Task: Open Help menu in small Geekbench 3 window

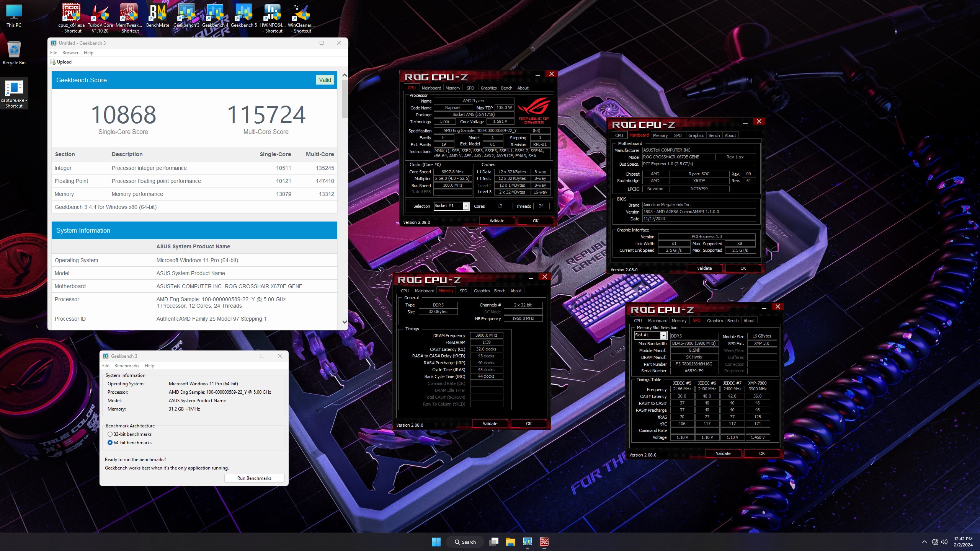Action: pyautogui.click(x=149, y=366)
